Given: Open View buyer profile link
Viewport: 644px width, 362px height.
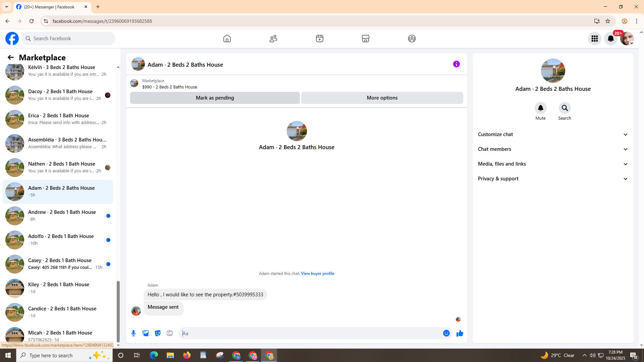Looking at the screenshot, I should point(317,274).
